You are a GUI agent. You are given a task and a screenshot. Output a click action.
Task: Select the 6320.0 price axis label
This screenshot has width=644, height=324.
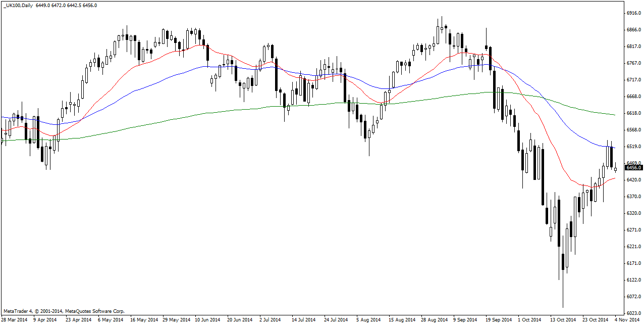tap(633, 213)
